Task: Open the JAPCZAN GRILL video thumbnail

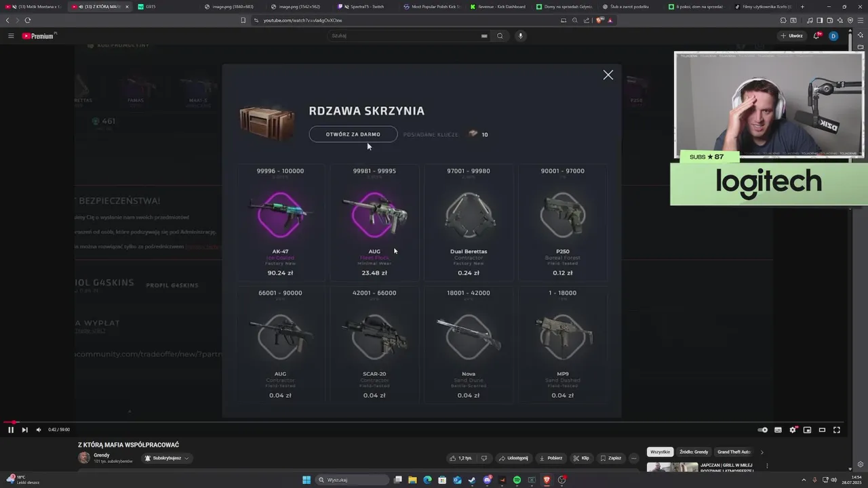Action: pos(672,468)
